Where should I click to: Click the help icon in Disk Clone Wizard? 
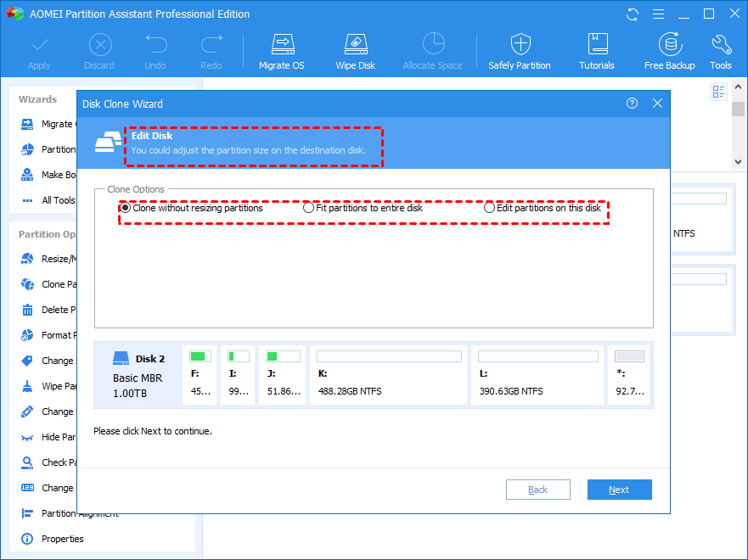[632, 104]
